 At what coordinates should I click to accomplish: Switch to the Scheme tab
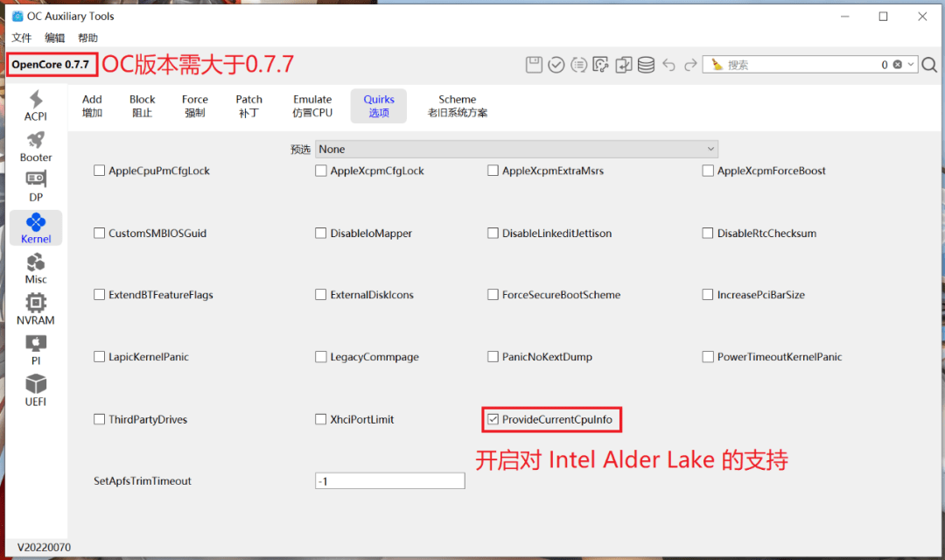(458, 106)
